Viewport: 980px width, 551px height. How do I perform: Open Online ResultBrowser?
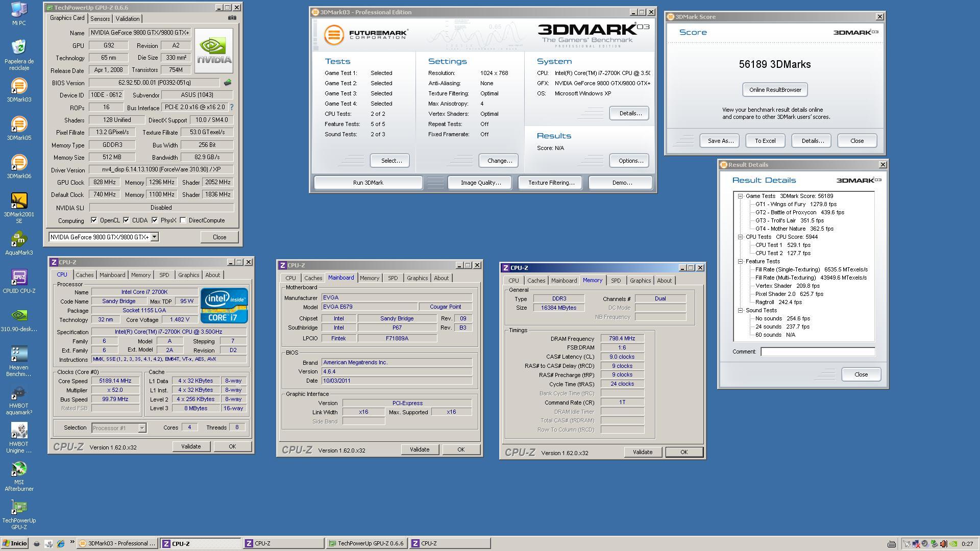click(775, 90)
